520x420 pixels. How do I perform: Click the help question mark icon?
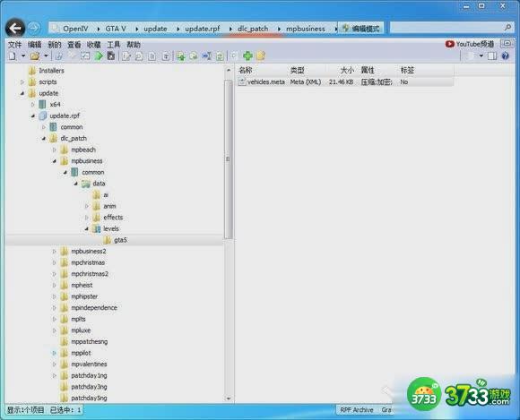tap(505, 56)
